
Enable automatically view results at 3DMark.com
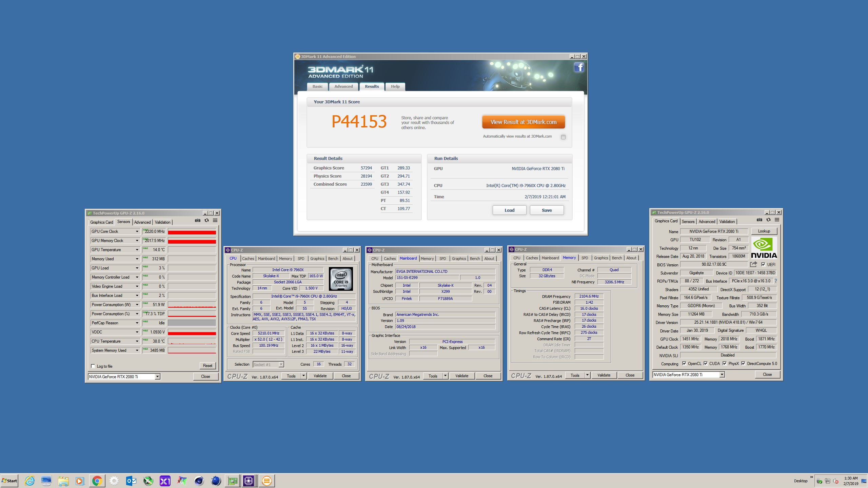click(563, 137)
